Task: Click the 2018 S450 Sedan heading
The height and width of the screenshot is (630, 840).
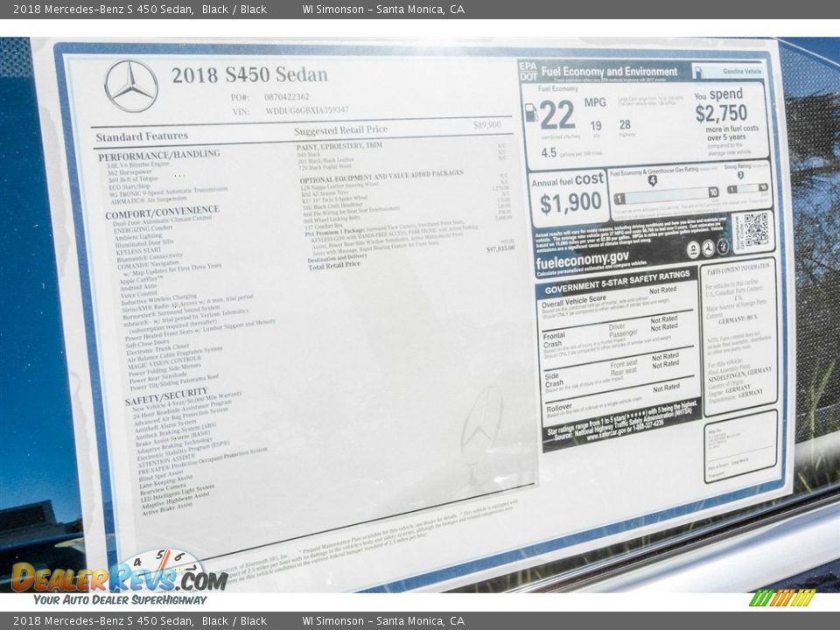Action: pos(249,75)
